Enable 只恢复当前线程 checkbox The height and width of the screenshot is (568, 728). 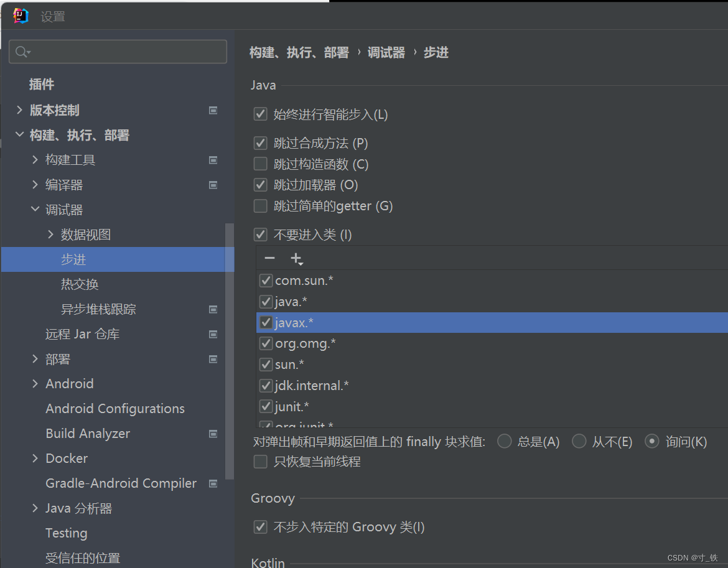click(x=261, y=462)
